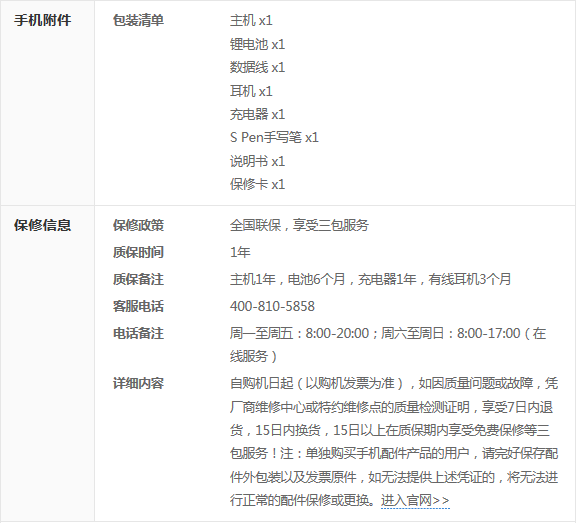Click the 客服电话 label
This screenshot has width=577, height=523.
(x=138, y=306)
